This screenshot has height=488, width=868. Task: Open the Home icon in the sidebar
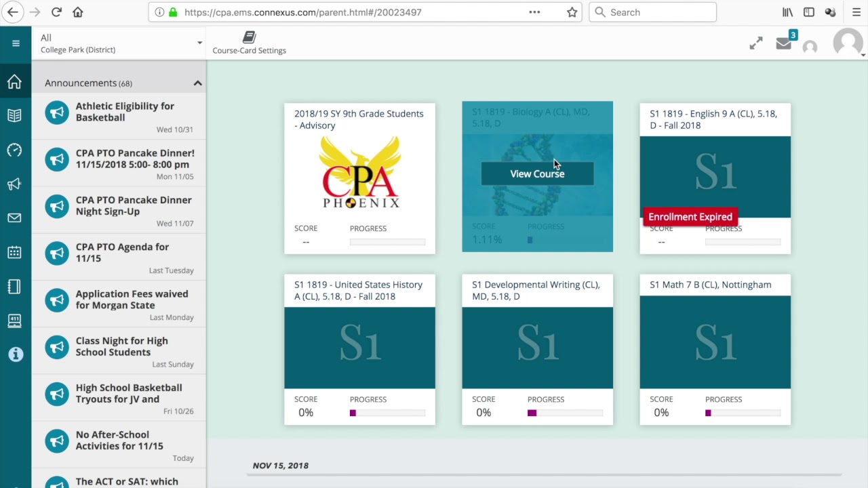coord(14,82)
